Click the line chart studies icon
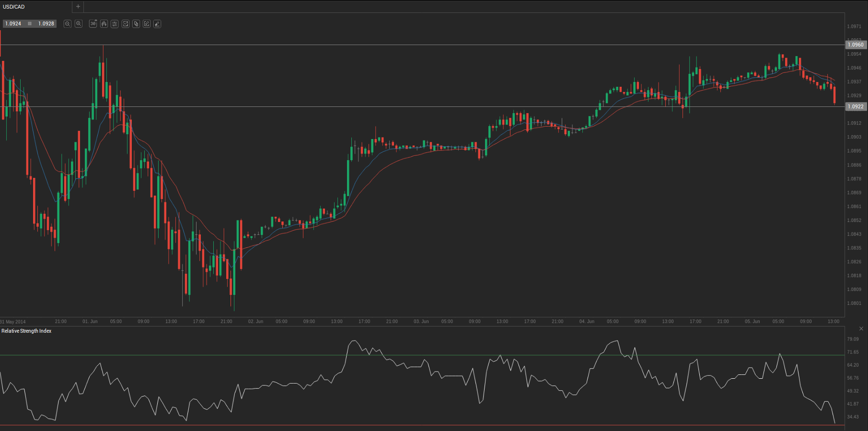The width and height of the screenshot is (868, 431). click(126, 23)
